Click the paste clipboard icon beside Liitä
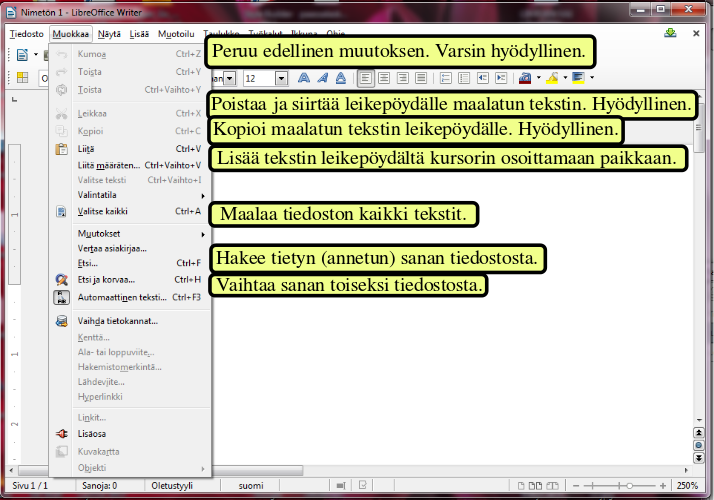The height and width of the screenshot is (500, 714). [x=61, y=149]
